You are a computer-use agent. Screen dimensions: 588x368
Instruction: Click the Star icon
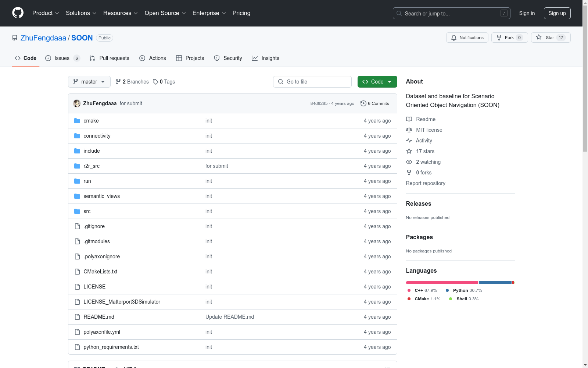pyautogui.click(x=539, y=37)
